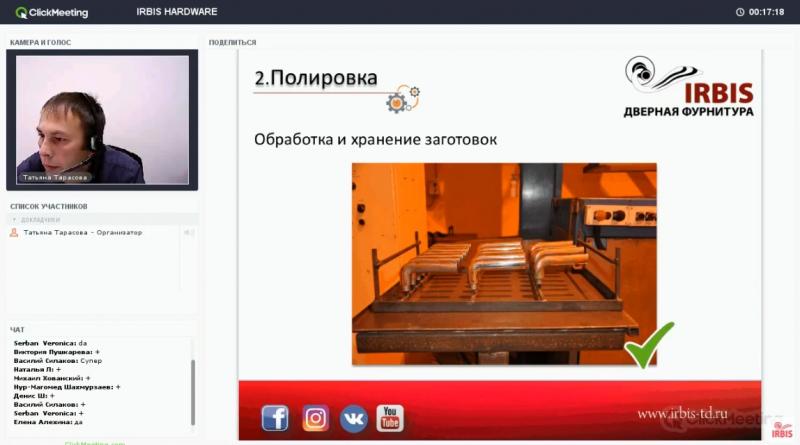Click the ClickMeeting logo in the top bar
The width and height of the screenshot is (800, 445).
[52, 12]
